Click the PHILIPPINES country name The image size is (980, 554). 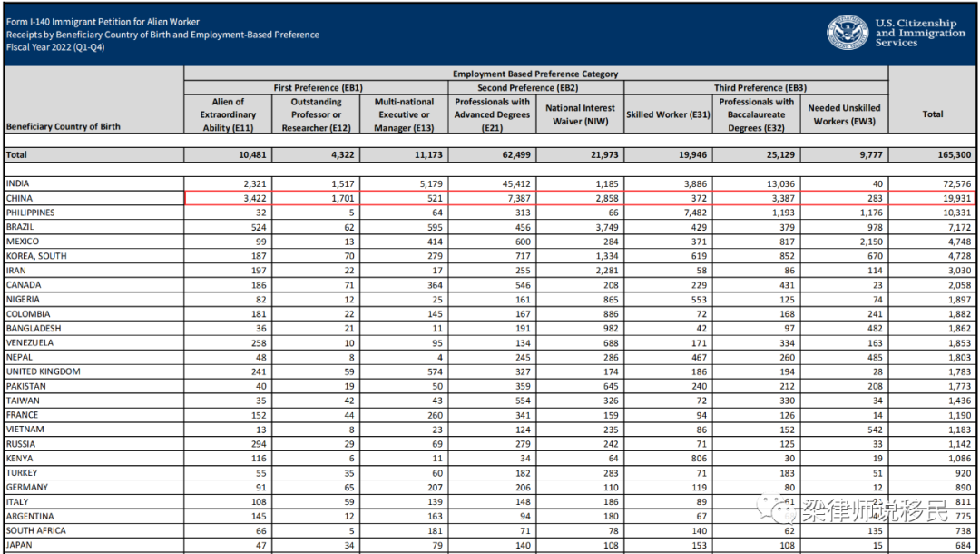[30, 213]
